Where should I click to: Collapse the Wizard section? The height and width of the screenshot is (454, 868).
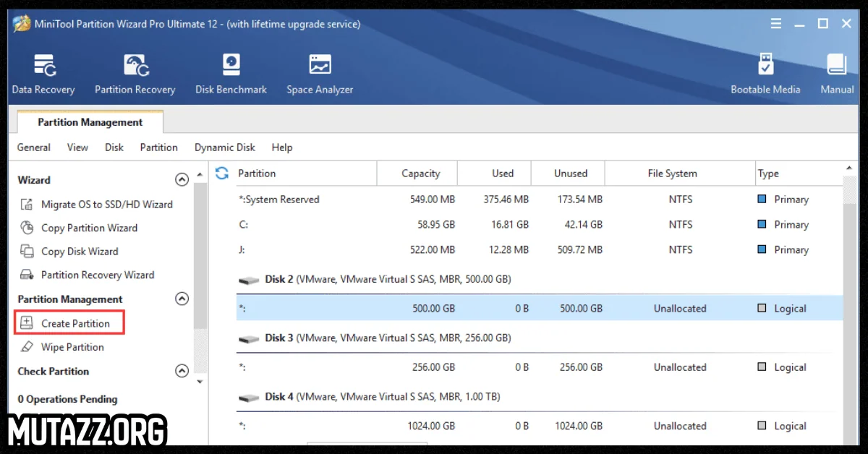(x=182, y=179)
